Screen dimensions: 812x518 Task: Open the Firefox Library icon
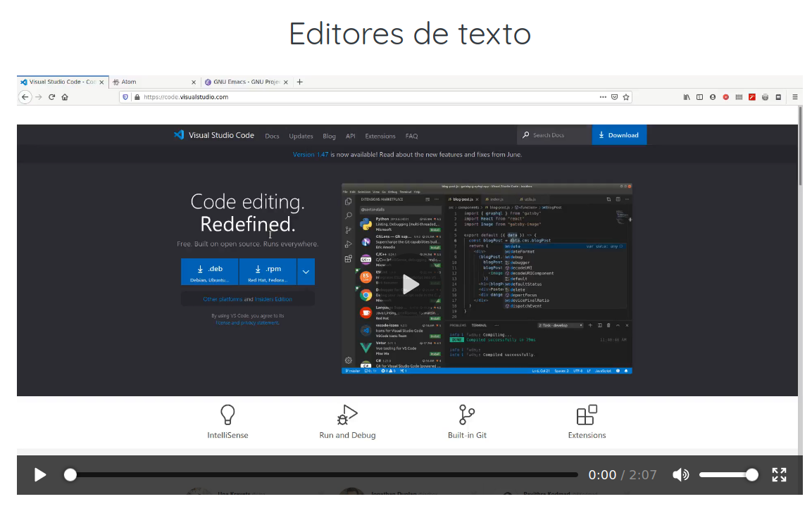coord(687,96)
